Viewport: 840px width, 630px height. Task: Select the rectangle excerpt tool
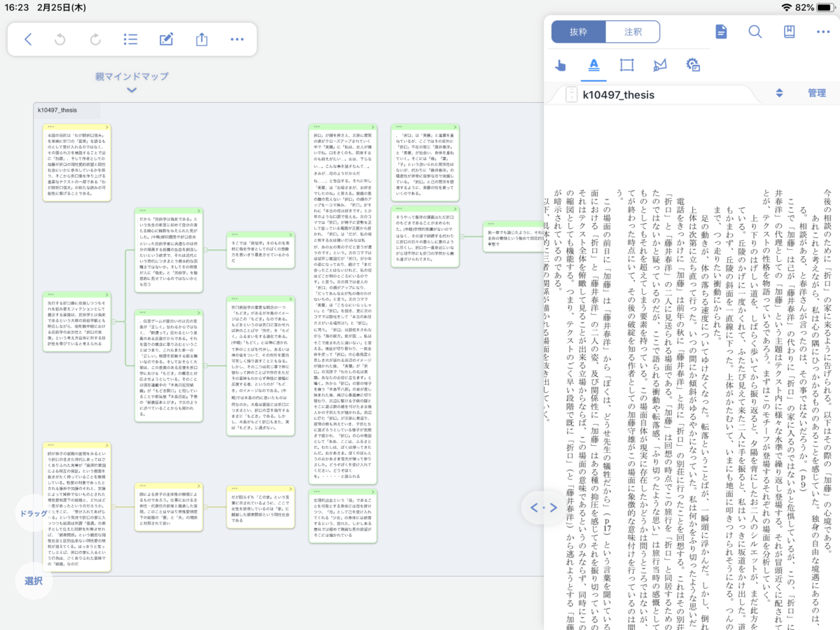[626, 65]
